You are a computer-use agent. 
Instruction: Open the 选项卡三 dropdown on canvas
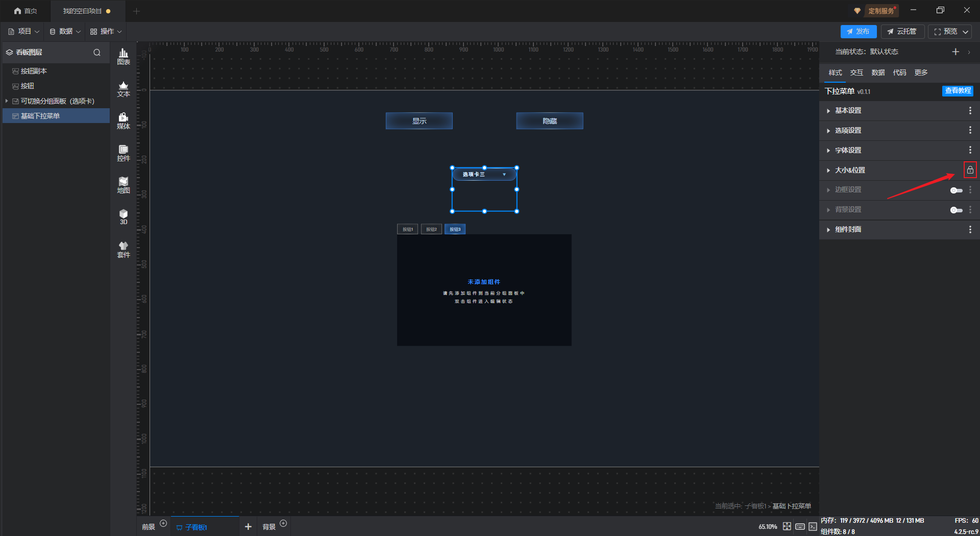pos(484,175)
